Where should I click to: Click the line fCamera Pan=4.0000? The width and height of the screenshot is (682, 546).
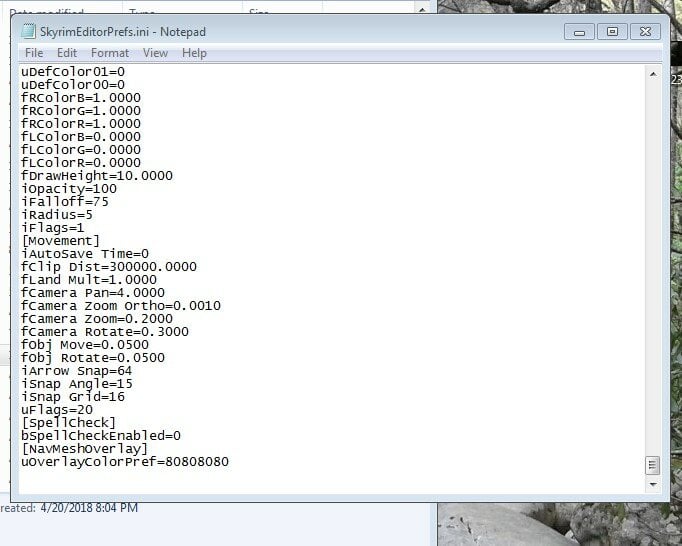click(x=93, y=293)
